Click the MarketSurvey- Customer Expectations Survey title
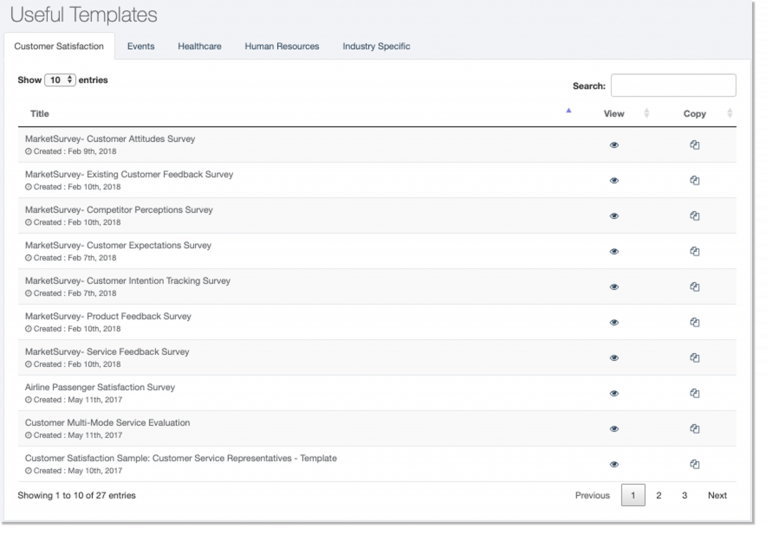 tap(118, 245)
